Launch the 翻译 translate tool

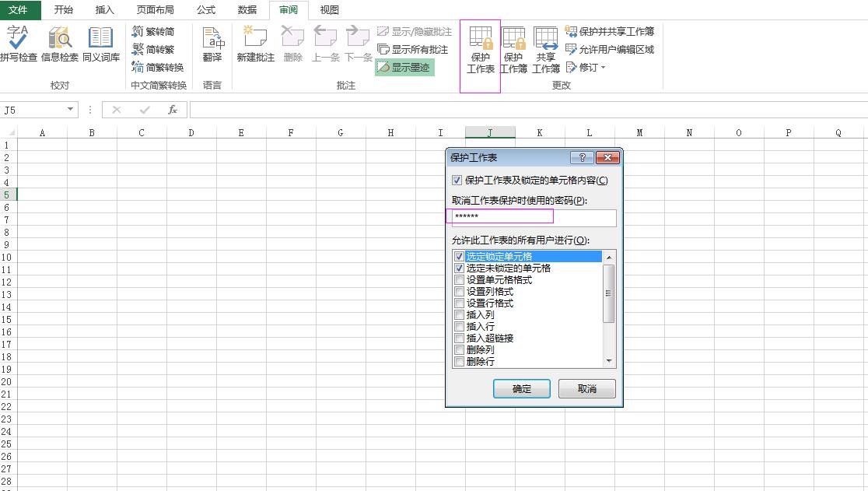click(x=212, y=43)
